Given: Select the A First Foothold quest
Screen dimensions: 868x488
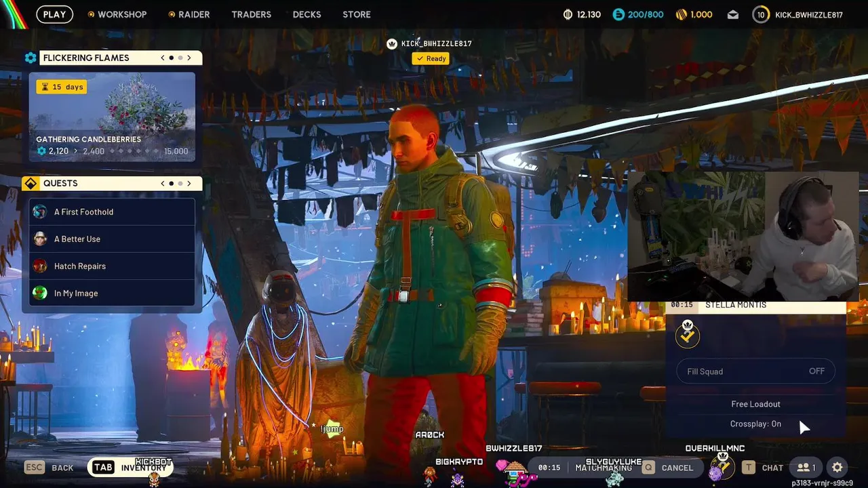Looking at the screenshot, I should [x=112, y=211].
